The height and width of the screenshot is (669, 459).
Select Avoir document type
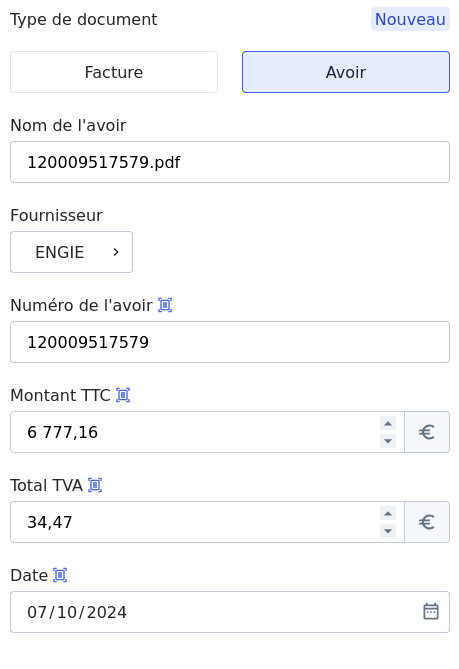(x=346, y=72)
